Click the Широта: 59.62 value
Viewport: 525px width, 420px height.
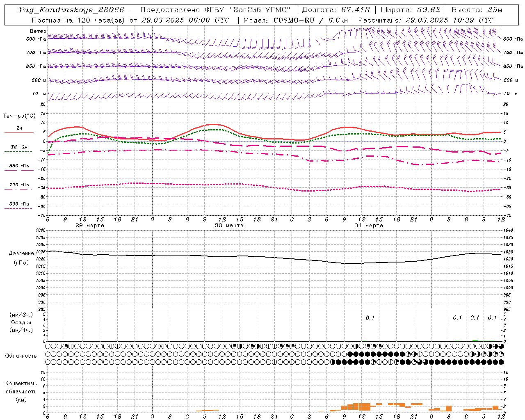(x=411, y=10)
